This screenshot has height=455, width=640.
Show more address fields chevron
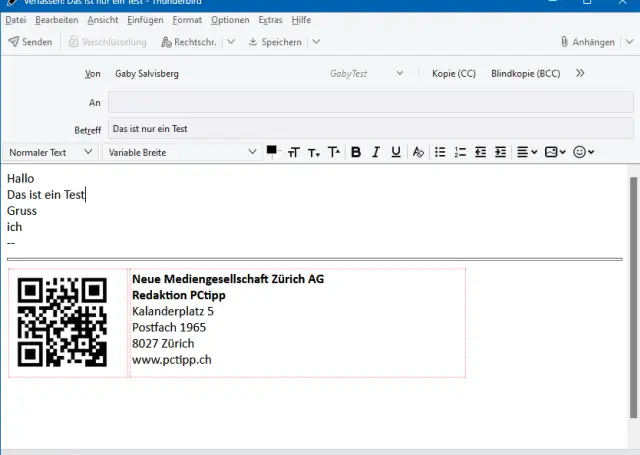pyautogui.click(x=580, y=73)
